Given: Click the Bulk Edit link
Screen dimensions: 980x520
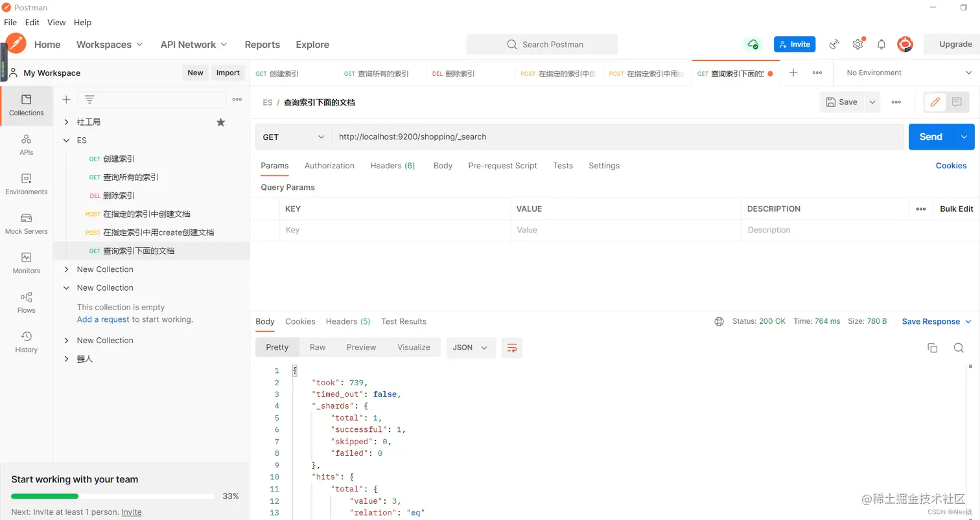Looking at the screenshot, I should 957,209.
